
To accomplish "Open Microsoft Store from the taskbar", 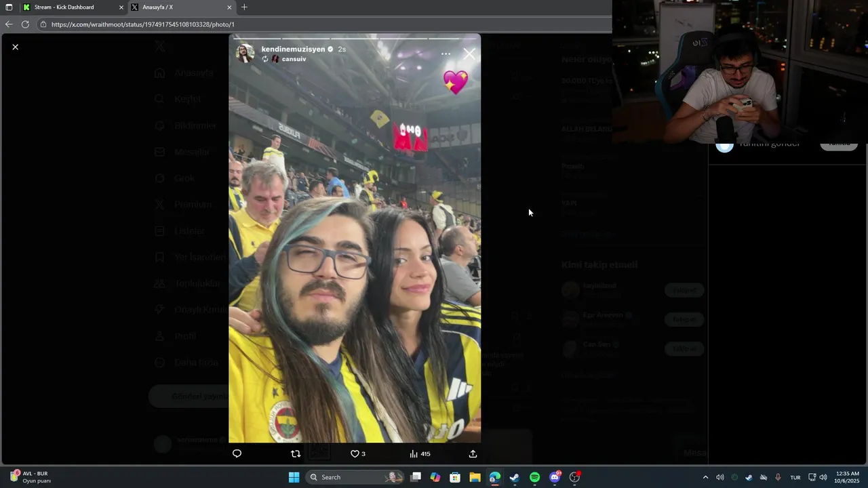I will [455, 477].
